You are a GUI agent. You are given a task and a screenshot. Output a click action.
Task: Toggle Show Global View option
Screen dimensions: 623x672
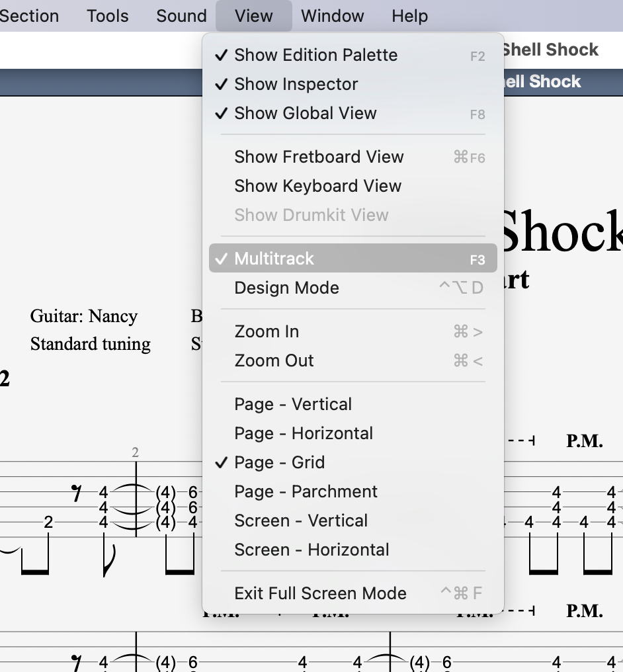coord(353,114)
